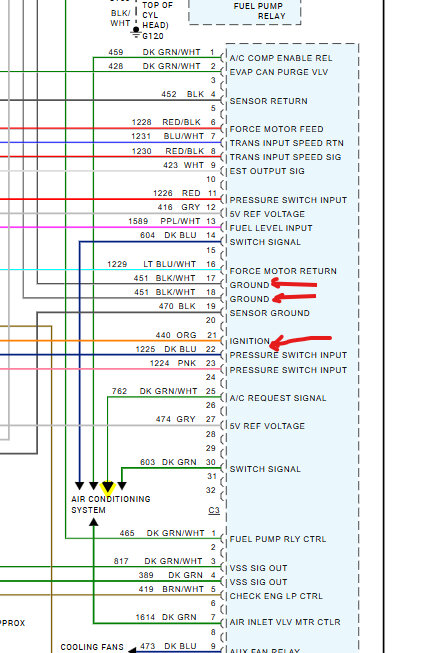Click the "416 GRY" wire label
Screen dimensions: 441x653
(179, 207)
